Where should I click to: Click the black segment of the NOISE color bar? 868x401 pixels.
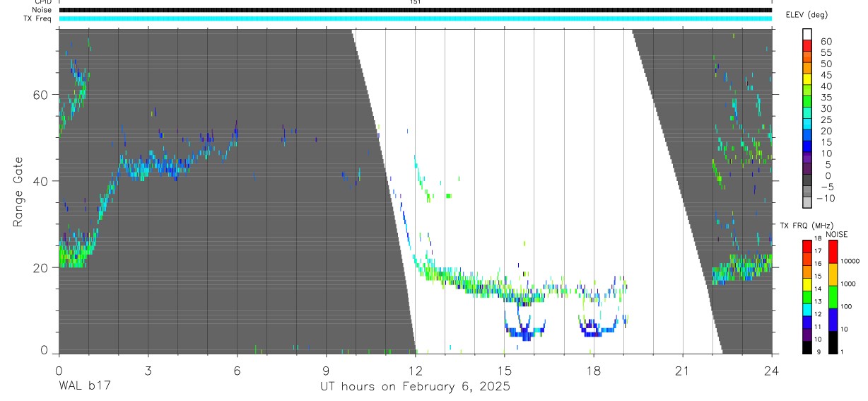(833, 342)
